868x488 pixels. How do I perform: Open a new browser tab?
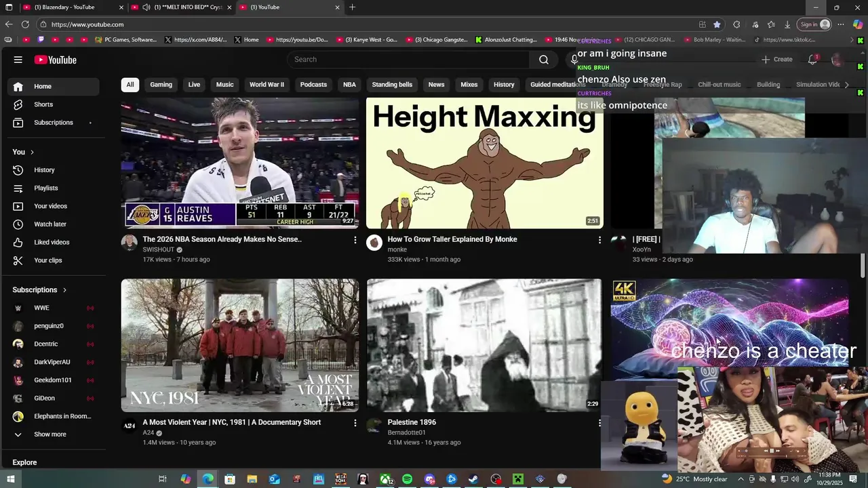pyautogui.click(x=352, y=7)
